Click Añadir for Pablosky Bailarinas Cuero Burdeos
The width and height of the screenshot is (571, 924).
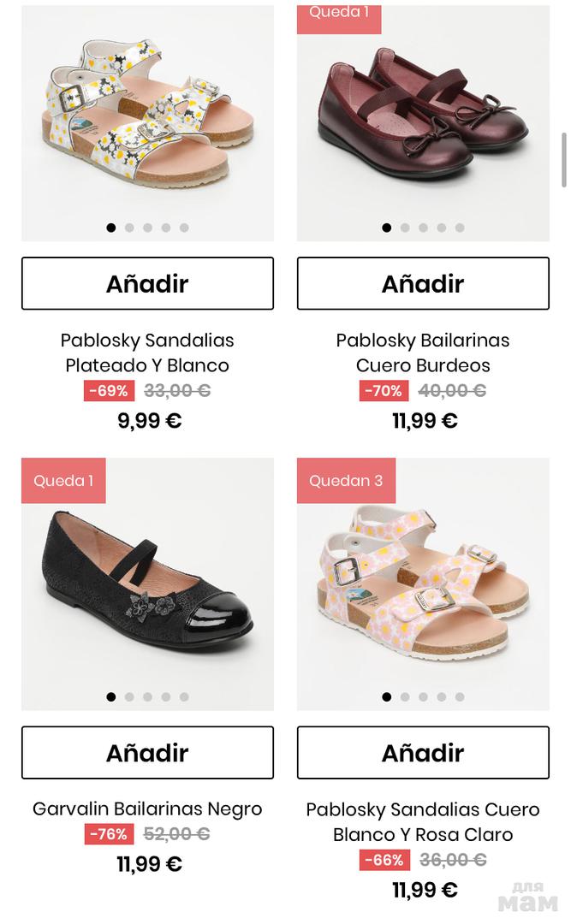(423, 283)
